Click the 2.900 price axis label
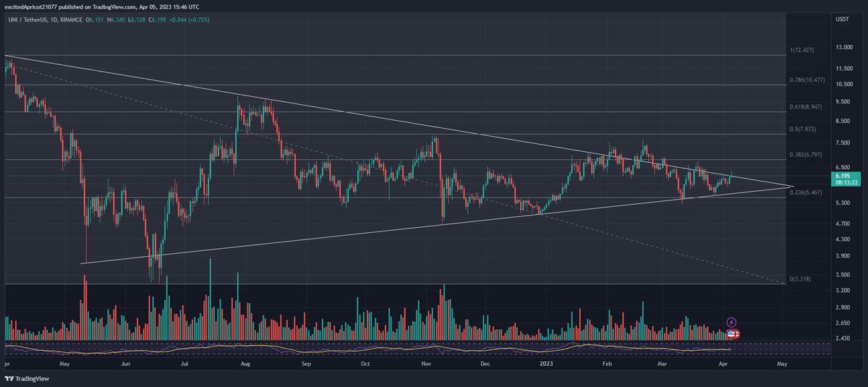Screen dimensions: 868x387 coord(842,307)
